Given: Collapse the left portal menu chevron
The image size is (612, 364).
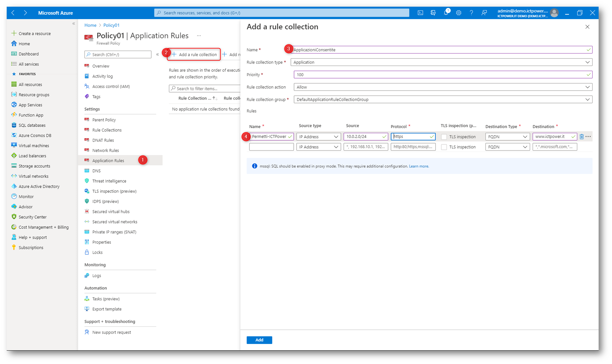Looking at the screenshot, I should [74, 24].
